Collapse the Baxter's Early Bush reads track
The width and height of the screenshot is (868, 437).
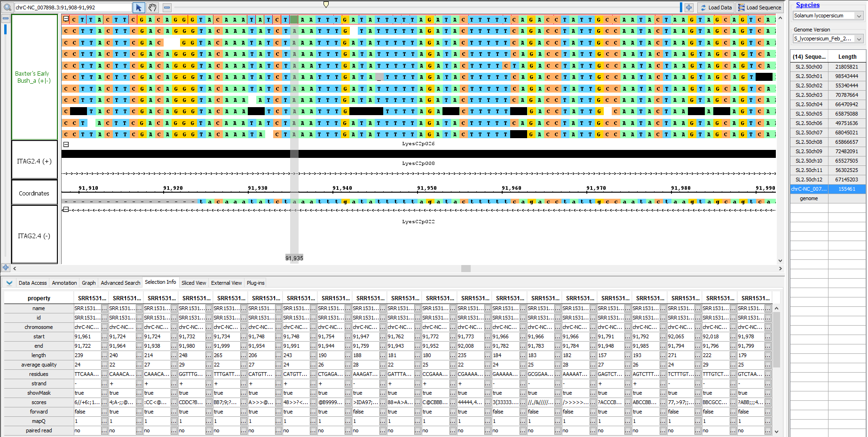pos(66,19)
